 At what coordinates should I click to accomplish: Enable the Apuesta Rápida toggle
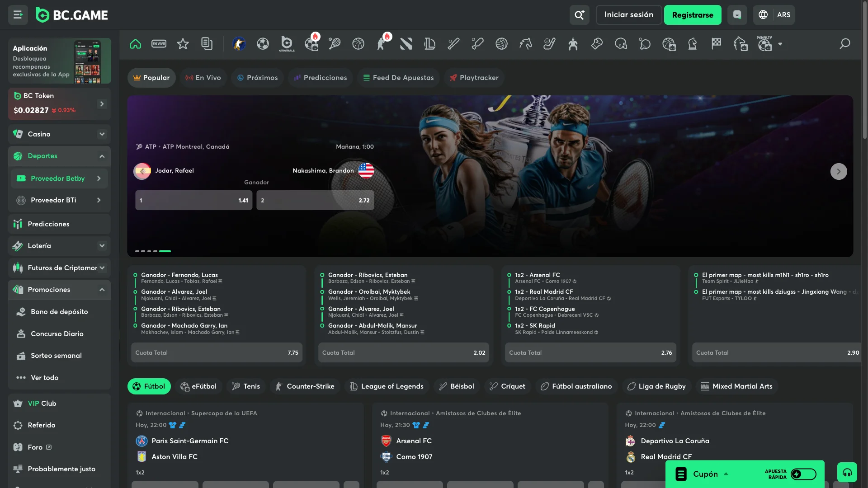coord(803,474)
